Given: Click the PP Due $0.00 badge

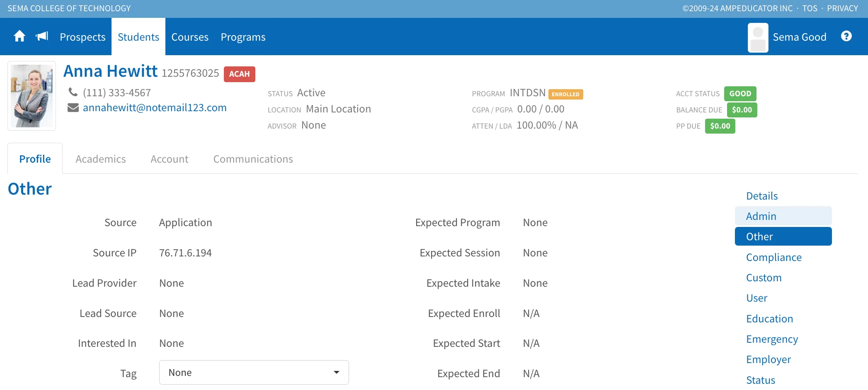Looking at the screenshot, I should coord(720,126).
